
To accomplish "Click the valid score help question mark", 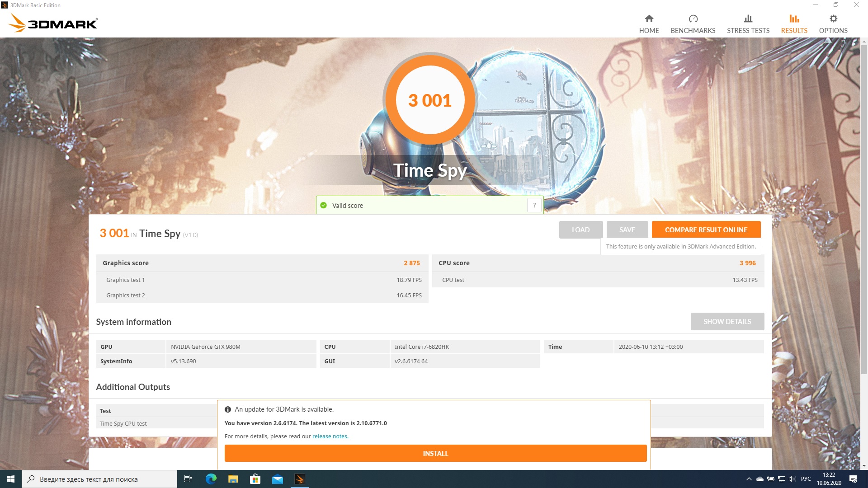I will coord(534,205).
